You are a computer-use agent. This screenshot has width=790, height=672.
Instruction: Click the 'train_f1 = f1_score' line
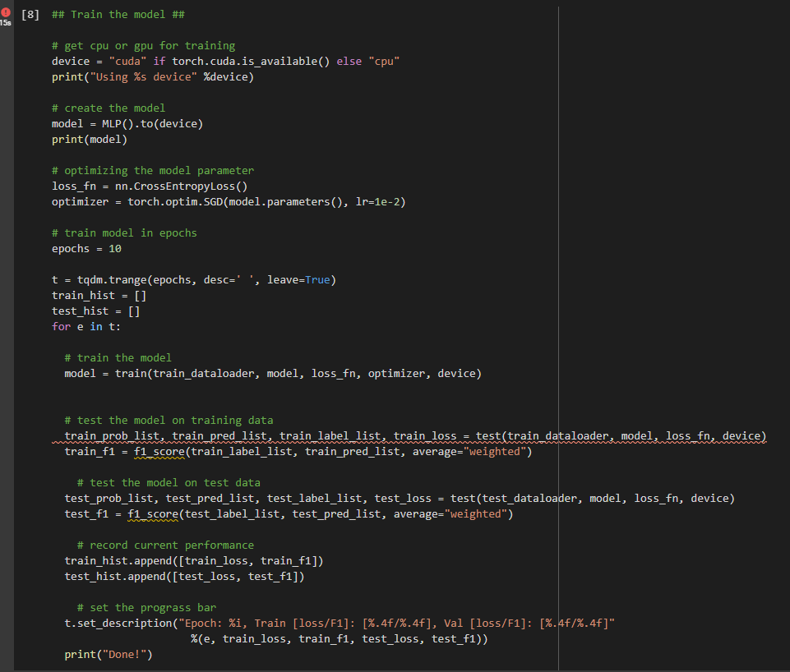click(298, 452)
